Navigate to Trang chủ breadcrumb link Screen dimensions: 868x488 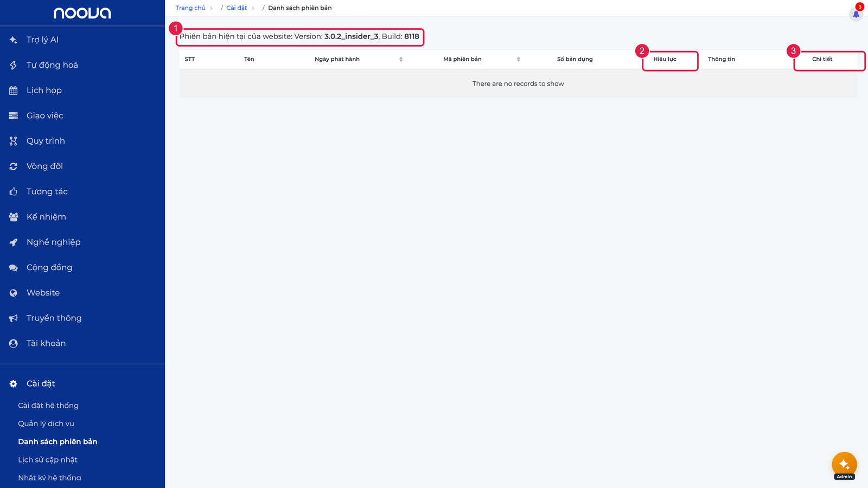coord(190,8)
